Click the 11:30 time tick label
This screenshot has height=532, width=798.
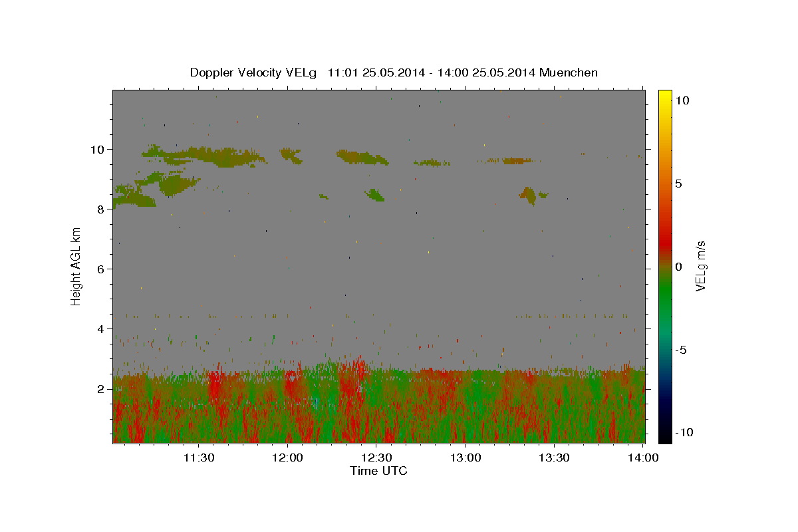pyautogui.click(x=198, y=458)
